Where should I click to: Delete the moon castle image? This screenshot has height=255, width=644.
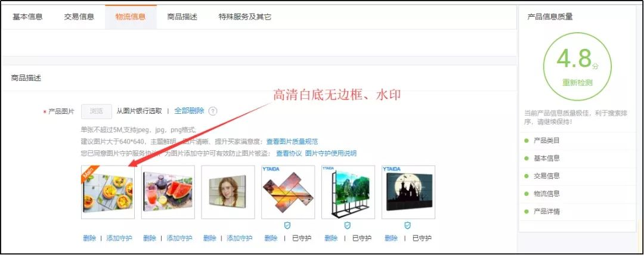click(x=391, y=238)
